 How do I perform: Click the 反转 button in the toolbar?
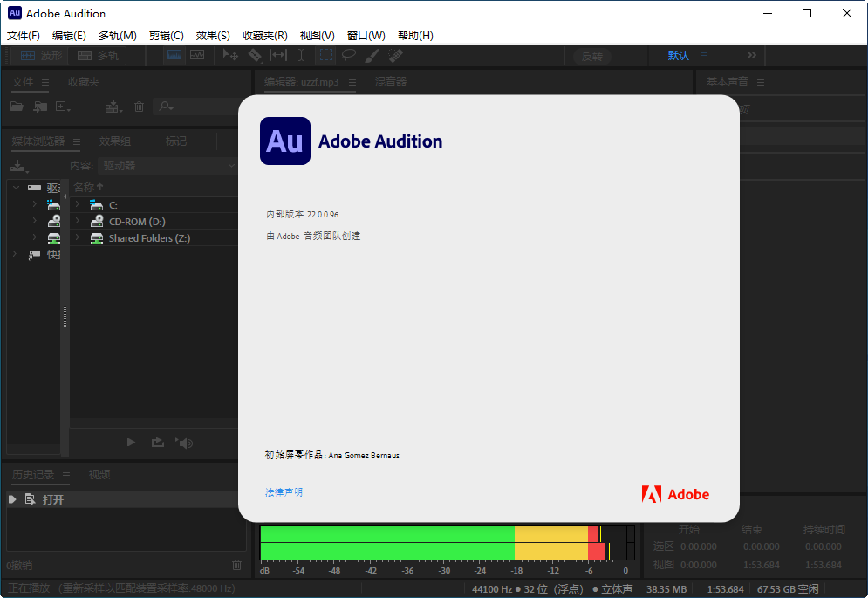pyautogui.click(x=592, y=55)
